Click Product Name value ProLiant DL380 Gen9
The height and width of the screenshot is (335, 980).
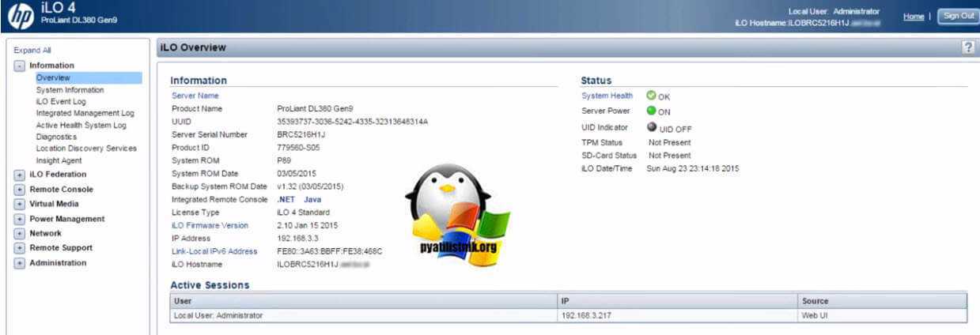pyautogui.click(x=316, y=108)
